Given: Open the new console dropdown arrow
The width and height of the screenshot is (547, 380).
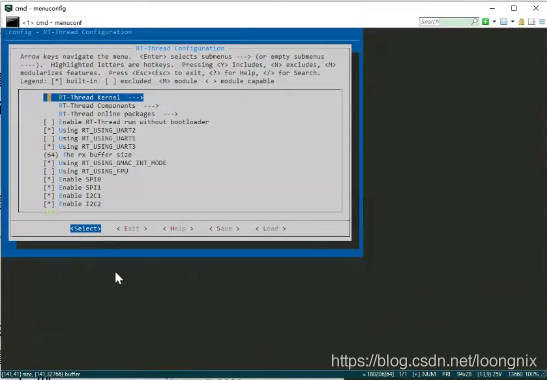Looking at the screenshot, I should [x=494, y=22].
